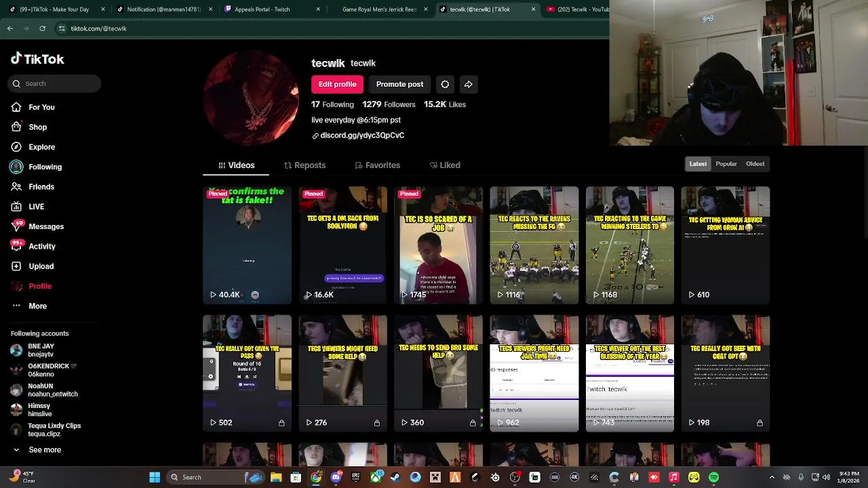This screenshot has height=488, width=868.
Task: Click the Windows taskbar Search box
Action: click(x=214, y=477)
